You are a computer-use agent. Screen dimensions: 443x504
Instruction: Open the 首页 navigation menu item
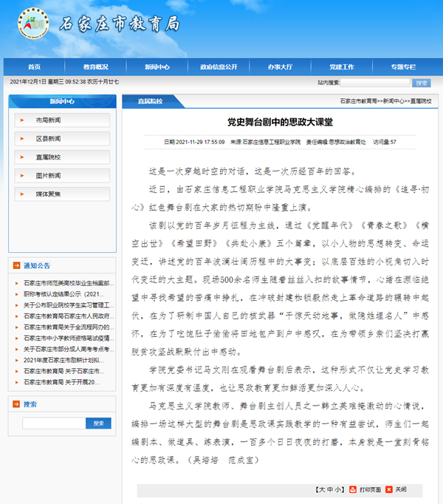[34, 67]
